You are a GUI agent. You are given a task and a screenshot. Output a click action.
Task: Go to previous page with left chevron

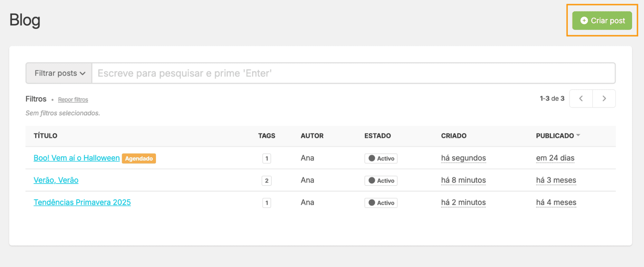[x=581, y=99]
